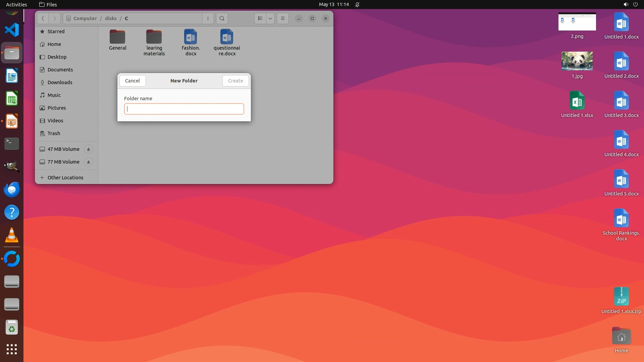Image resolution: width=644 pixels, height=362 pixels.
Task: Eject the 47 MB Volume
Action: tap(89, 149)
